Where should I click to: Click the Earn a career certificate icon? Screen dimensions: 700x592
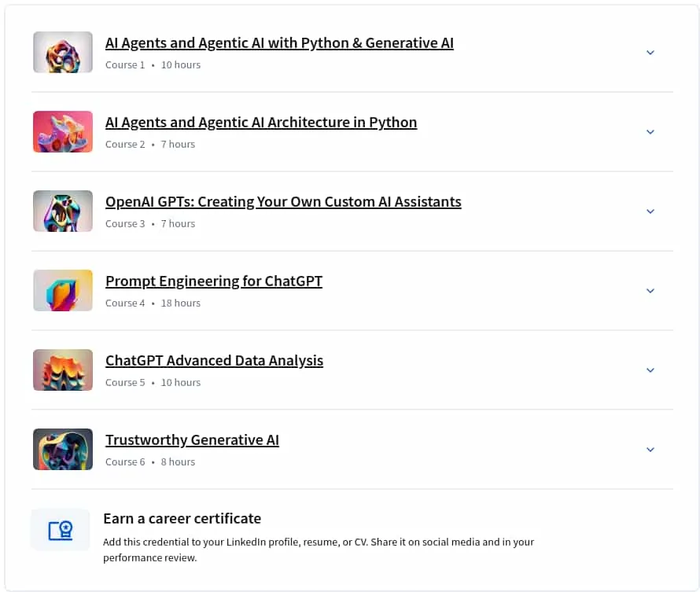[61, 530]
